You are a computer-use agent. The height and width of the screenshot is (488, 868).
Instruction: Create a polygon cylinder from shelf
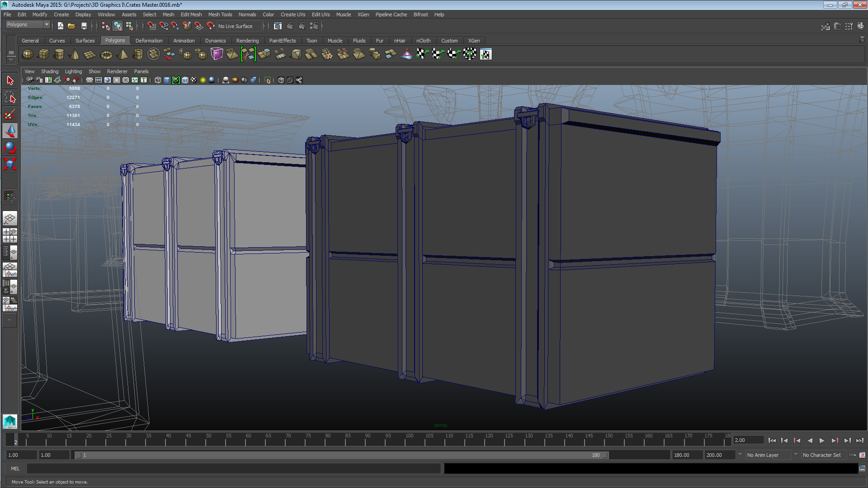(59, 54)
